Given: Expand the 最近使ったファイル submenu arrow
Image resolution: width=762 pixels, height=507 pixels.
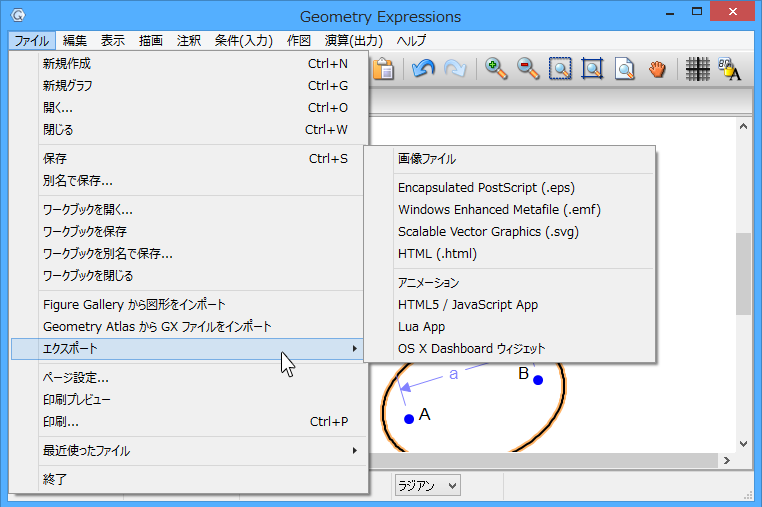Looking at the screenshot, I should [x=355, y=451].
